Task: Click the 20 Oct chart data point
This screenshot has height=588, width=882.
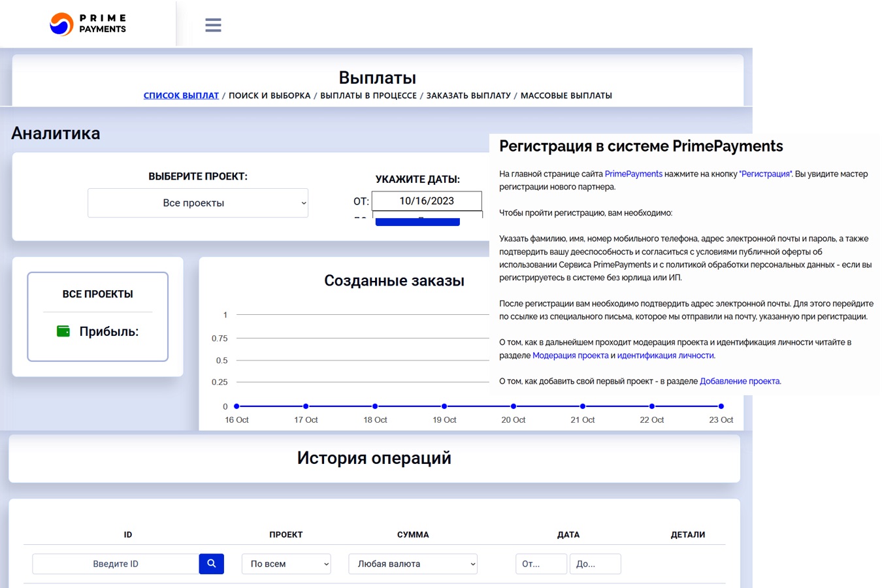Action: coord(514,406)
